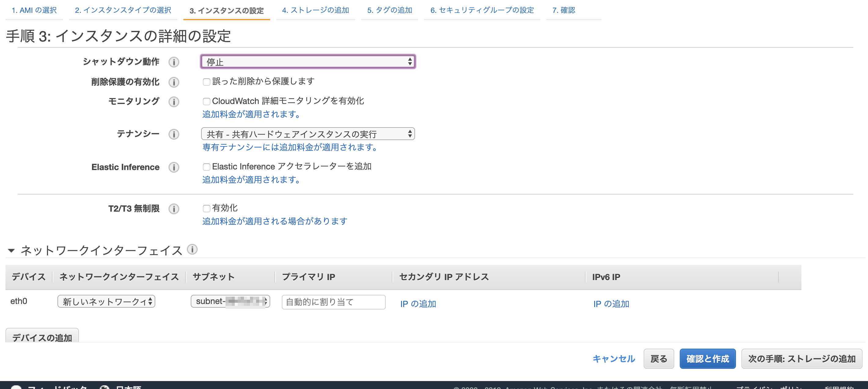This screenshot has width=868, height=389.
Task: Click the テナンシー info tooltip icon
Action: (x=174, y=134)
